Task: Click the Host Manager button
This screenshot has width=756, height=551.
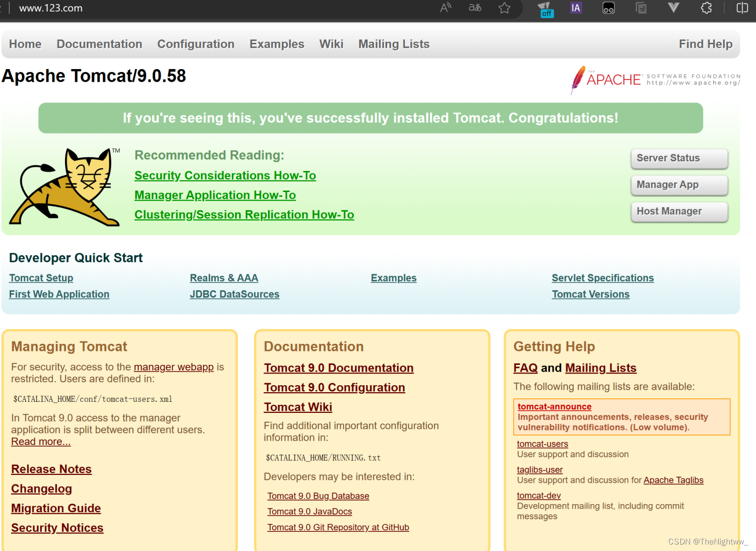Action: (679, 212)
